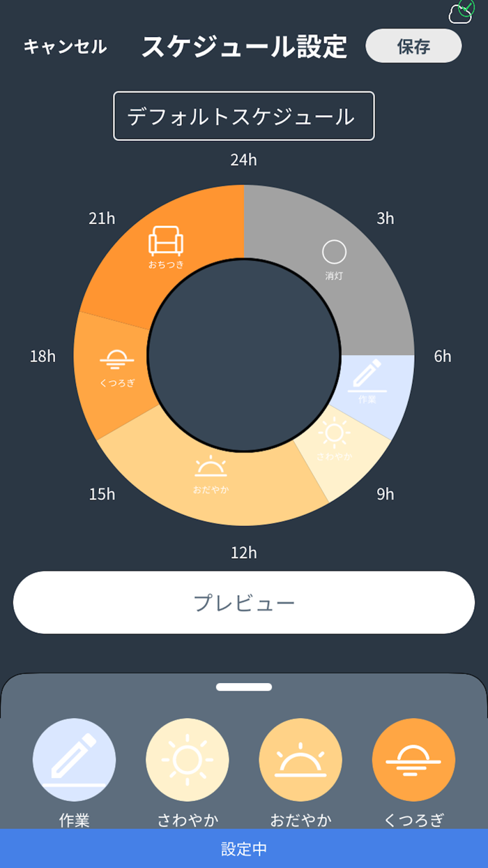Select the くつろぎ sunset icon in the tray

[413, 760]
